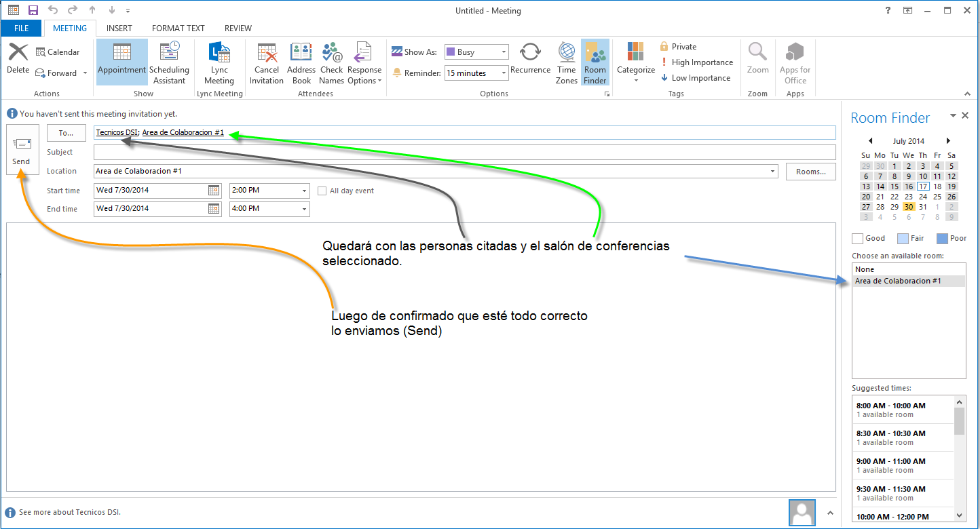Switch to the INSERT ribbon tab
The image size is (980, 529).
point(119,28)
